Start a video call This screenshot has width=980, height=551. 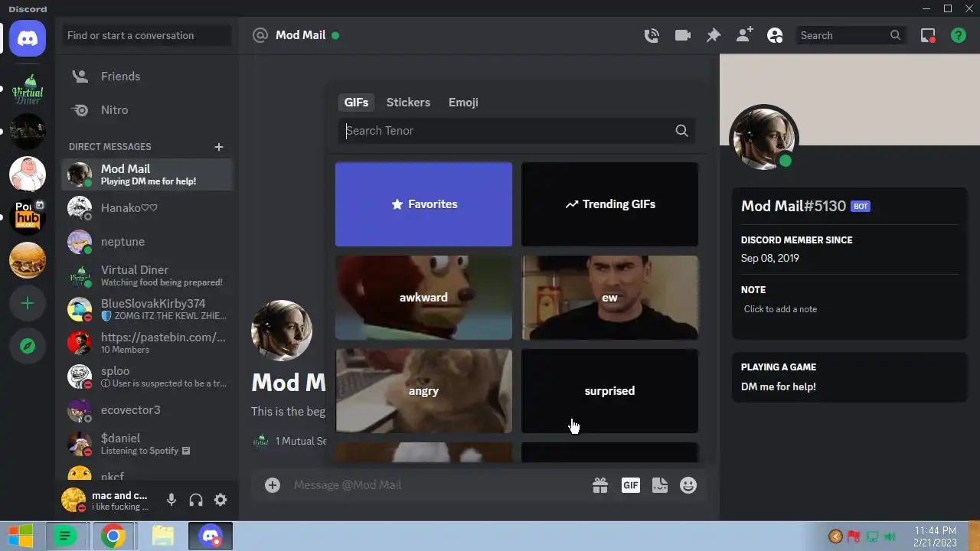[683, 35]
